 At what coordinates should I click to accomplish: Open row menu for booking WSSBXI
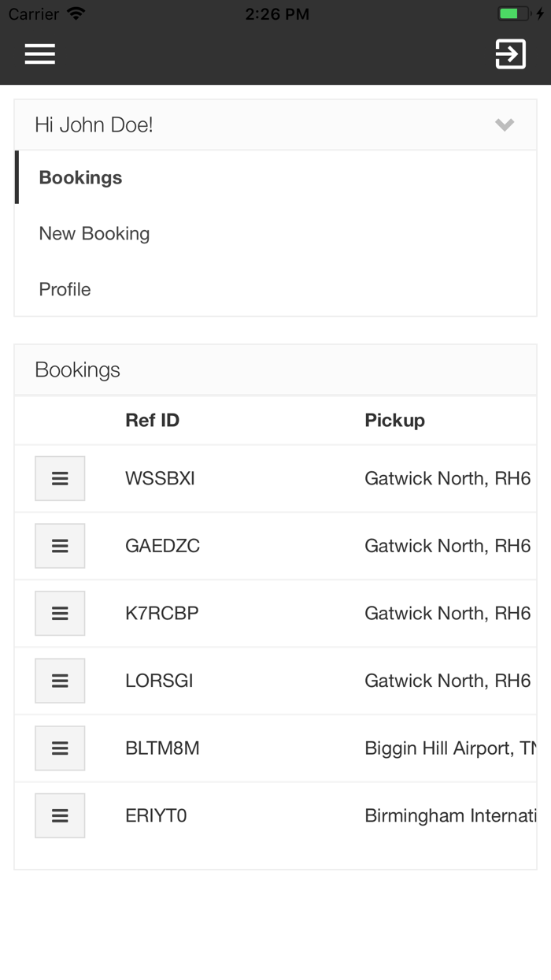coord(60,478)
